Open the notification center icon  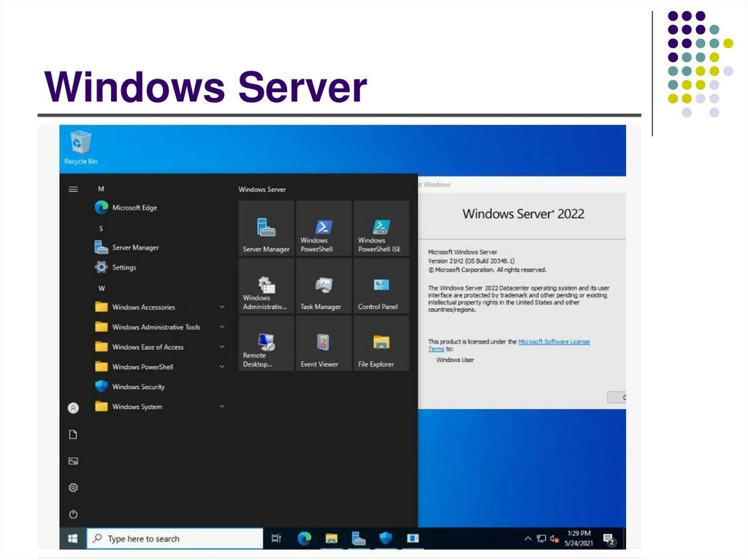click(x=609, y=539)
